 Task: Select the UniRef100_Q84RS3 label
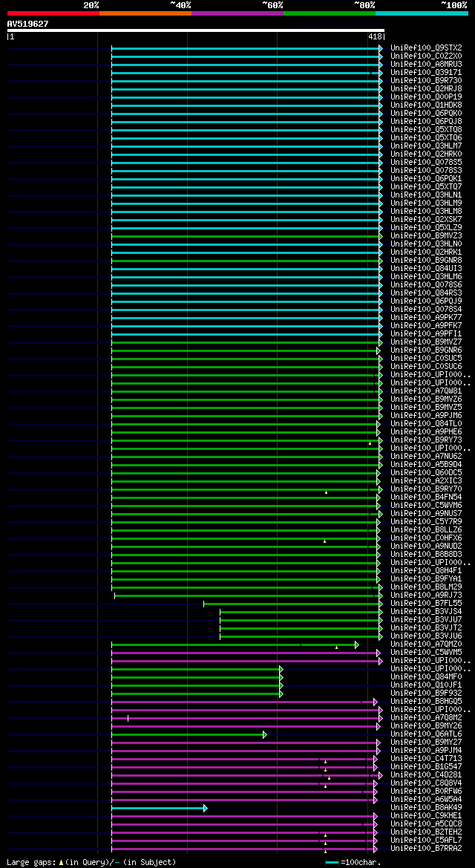[x=426, y=293]
